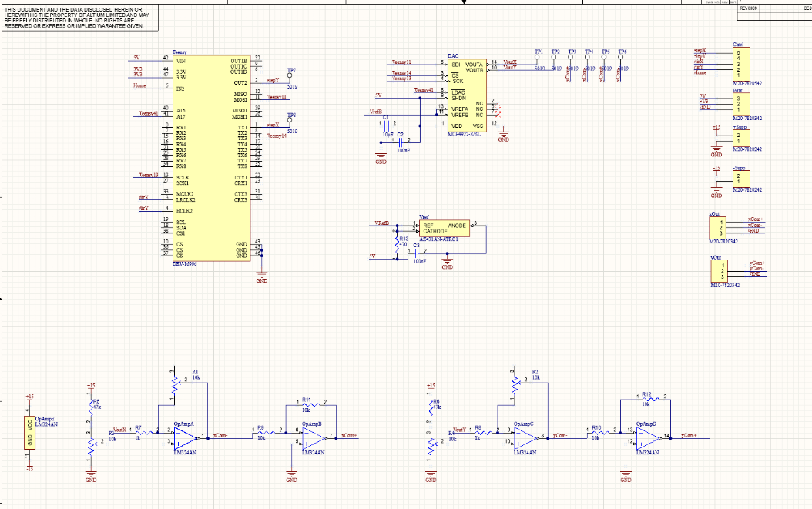
Task: Click the Teensy41 net label at A17
Action: tap(148, 113)
